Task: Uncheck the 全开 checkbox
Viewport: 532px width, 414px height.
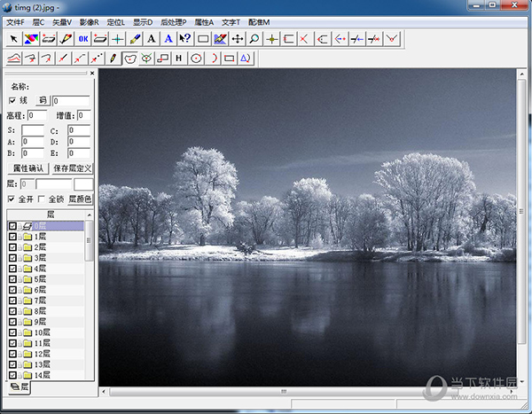Action: [x=12, y=199]
